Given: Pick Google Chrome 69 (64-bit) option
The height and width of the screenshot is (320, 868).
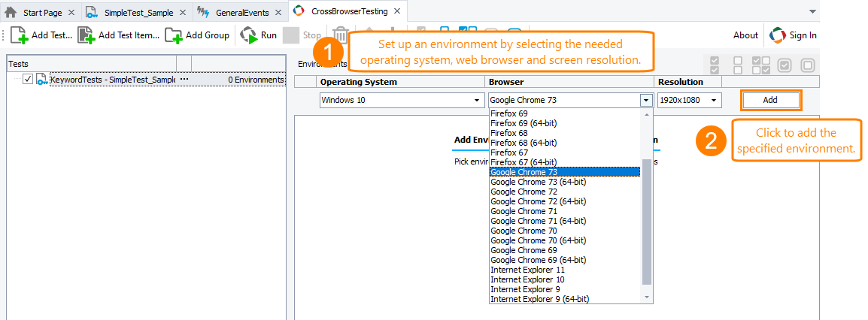Looking at the screenshot, I should [565, 260].
